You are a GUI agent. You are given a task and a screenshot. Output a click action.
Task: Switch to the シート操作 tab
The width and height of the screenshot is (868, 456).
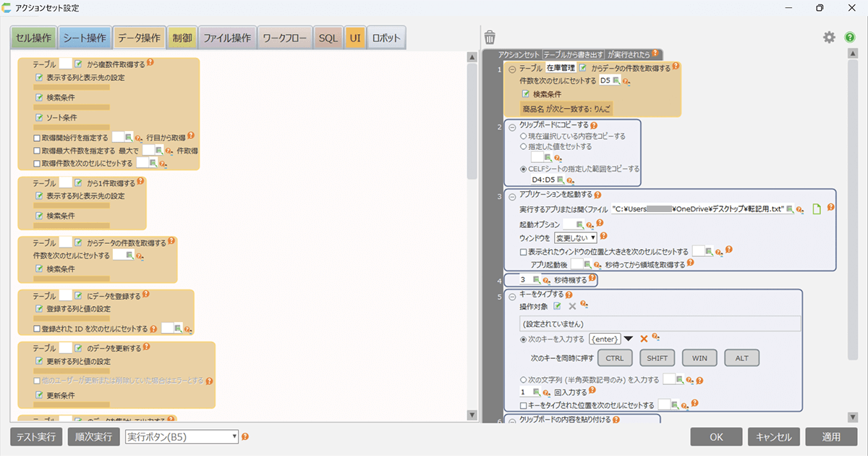[85, 38]
